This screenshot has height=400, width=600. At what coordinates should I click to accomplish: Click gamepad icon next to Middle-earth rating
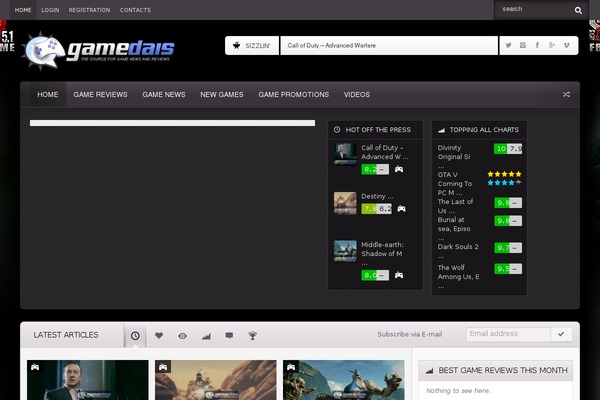pos(399,275)
